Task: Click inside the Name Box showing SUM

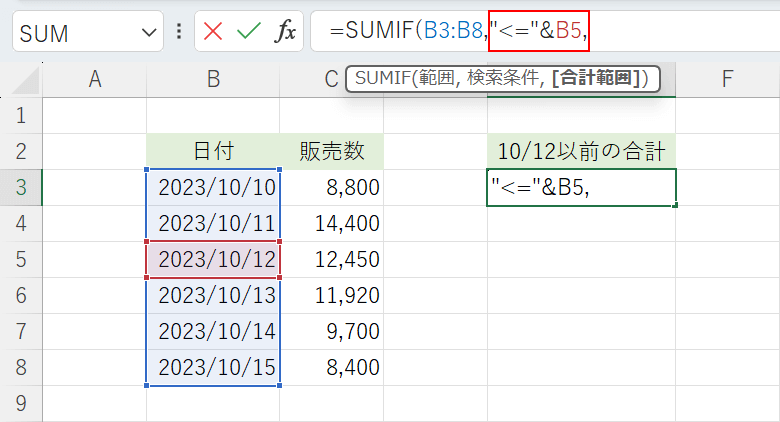Action: click(75, 33)
